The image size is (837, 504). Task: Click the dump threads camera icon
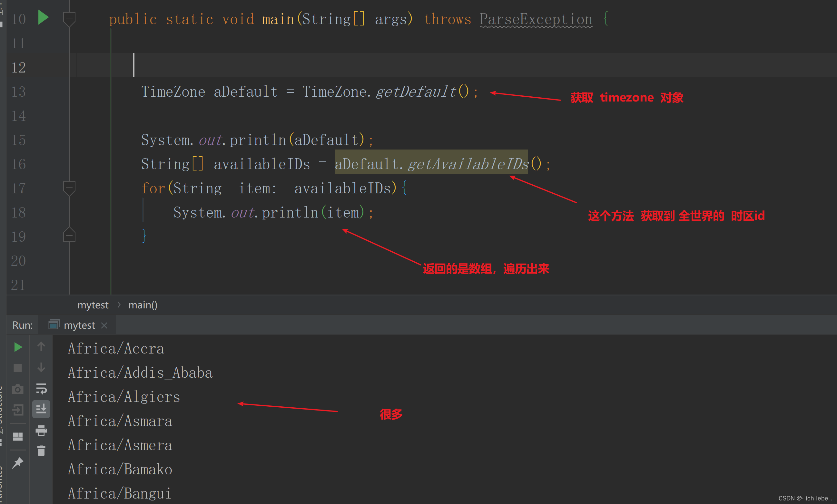18,389
